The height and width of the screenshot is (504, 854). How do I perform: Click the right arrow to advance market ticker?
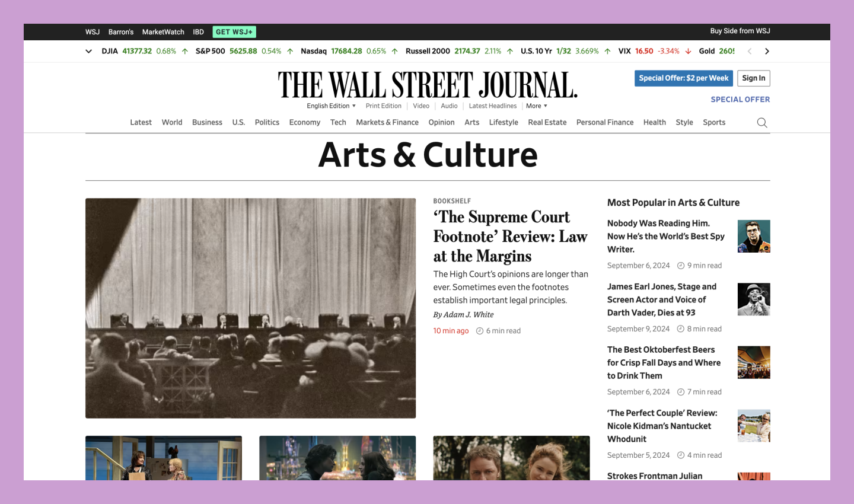767,51
